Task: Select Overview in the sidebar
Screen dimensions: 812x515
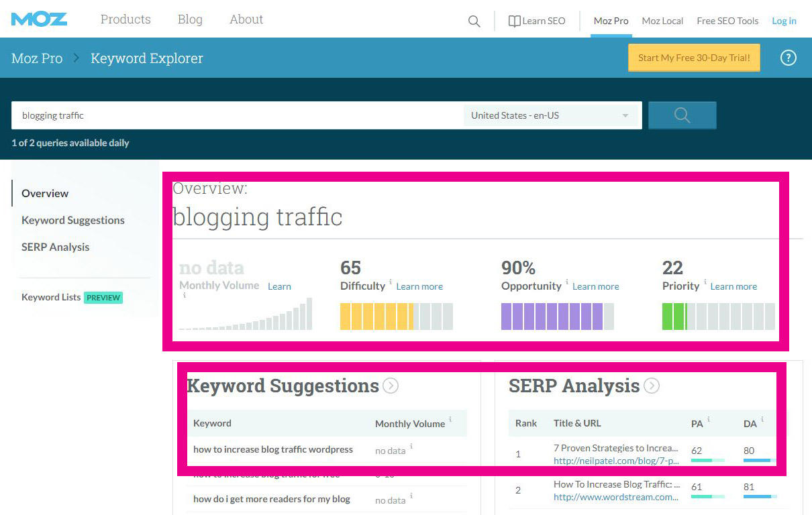Action: tap(45, 193)
